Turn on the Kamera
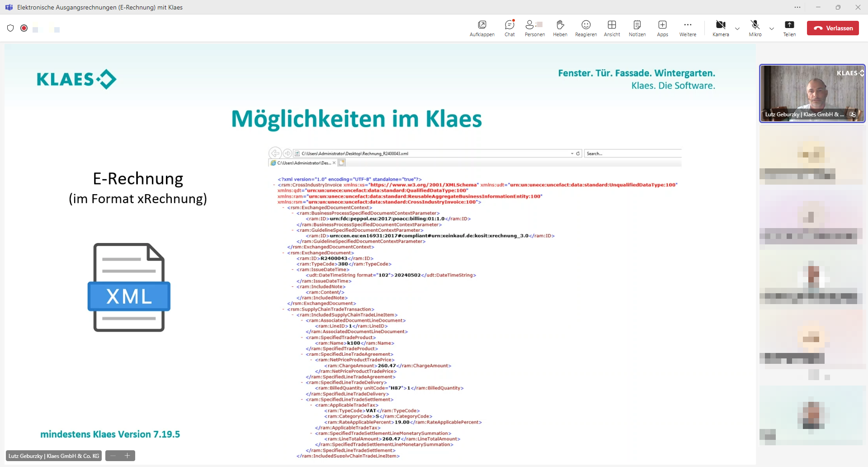Image resolution: width=868 pixels, height=467 pixels. tap(721, 28)
